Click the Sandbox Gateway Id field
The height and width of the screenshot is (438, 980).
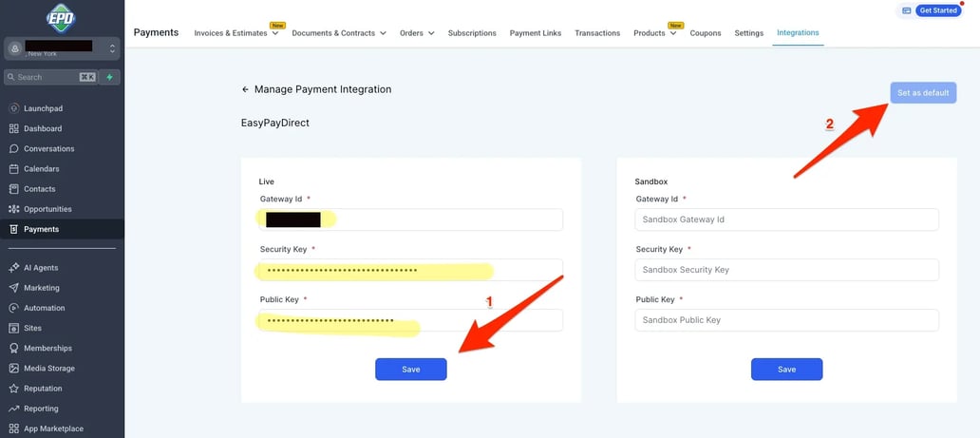point(786,219)
